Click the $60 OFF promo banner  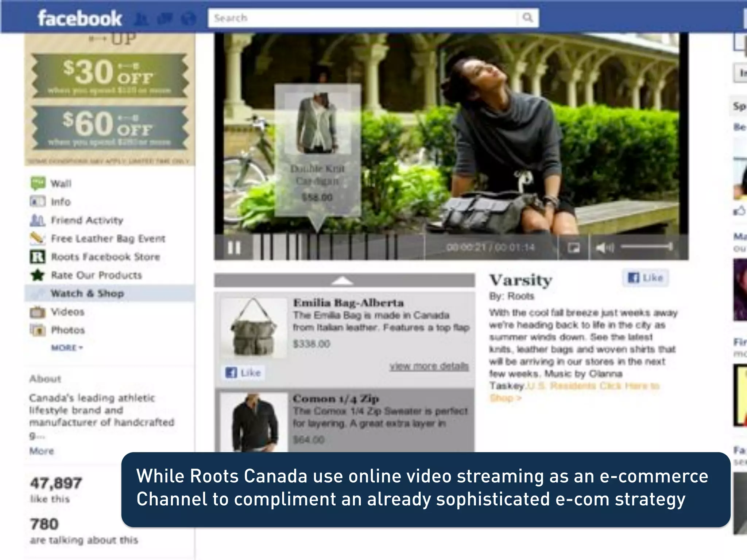(109, 128)
